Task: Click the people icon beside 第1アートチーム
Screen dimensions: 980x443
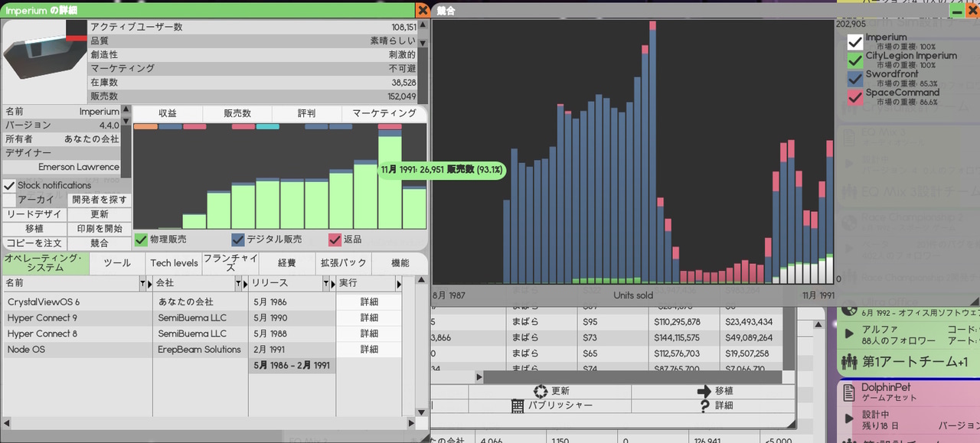Action: (x=849, y=361)
